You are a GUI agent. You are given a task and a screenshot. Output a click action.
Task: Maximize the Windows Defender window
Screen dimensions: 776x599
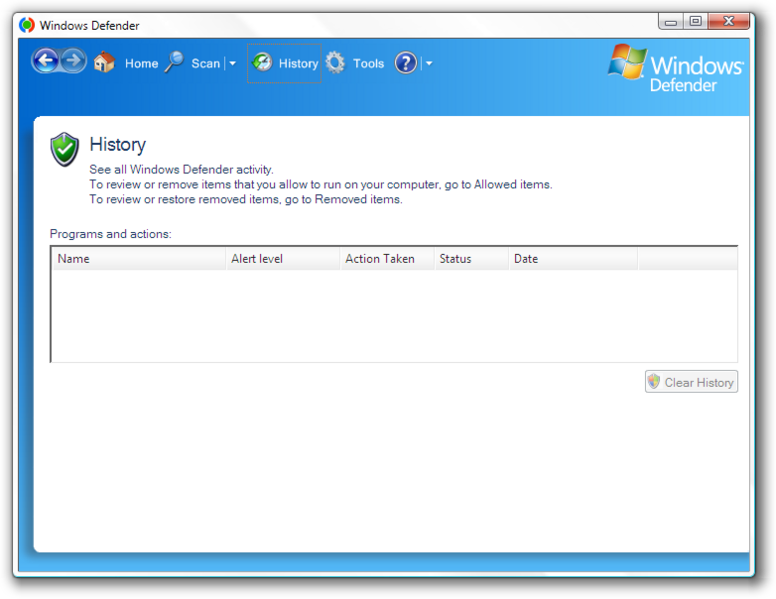pyautogui.click(x=695, y=21)
